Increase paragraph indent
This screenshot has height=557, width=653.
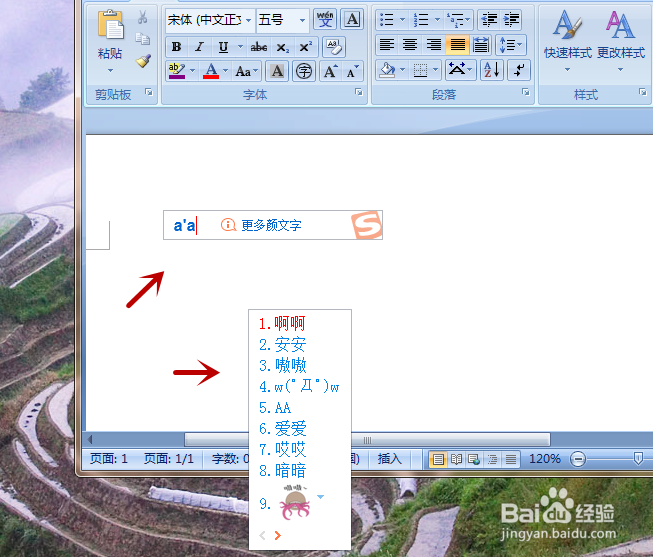pos(511,20)
